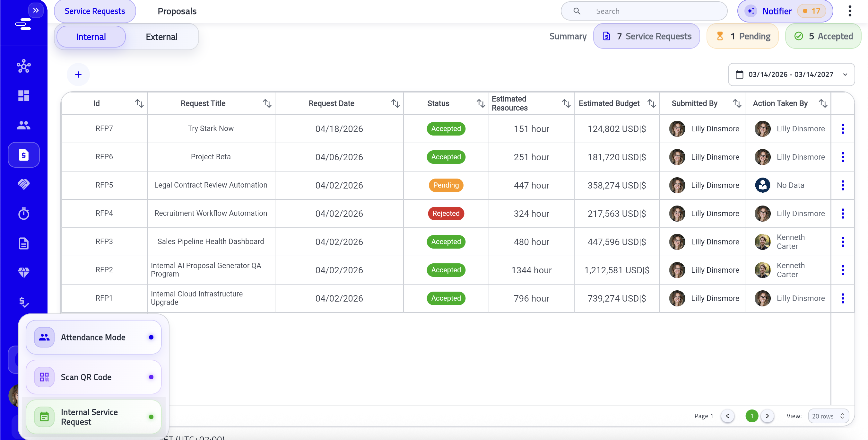This screenshot has width=868, height=440.
Task: Open the team members sidebar icon
Action: [x=23, y=126]
